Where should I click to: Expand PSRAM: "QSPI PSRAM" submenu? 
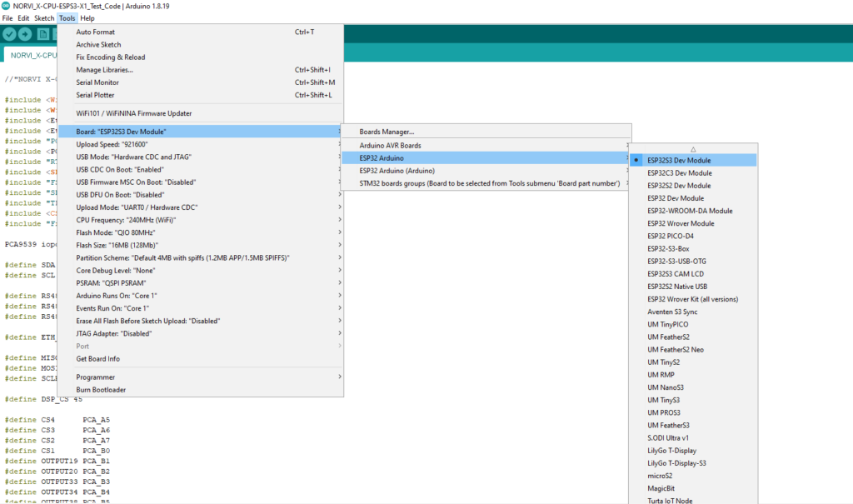pyautogui.click(x=200, y=283)
